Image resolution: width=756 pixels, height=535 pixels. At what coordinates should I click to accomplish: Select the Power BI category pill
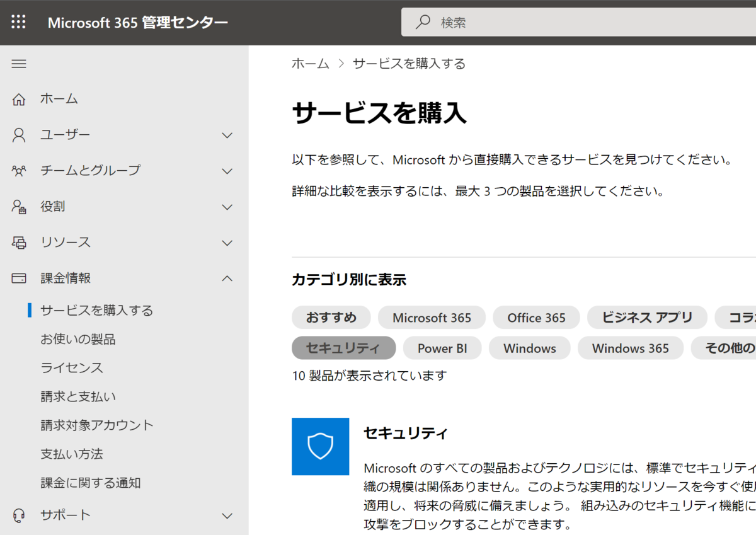[442, 348]
